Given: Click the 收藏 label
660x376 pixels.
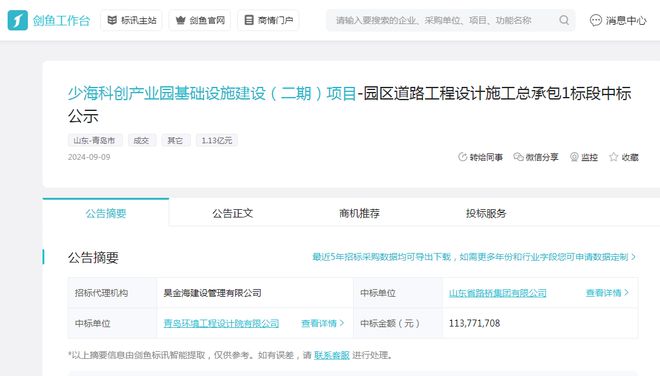Looking at the screenshot, I should [630, 157].
